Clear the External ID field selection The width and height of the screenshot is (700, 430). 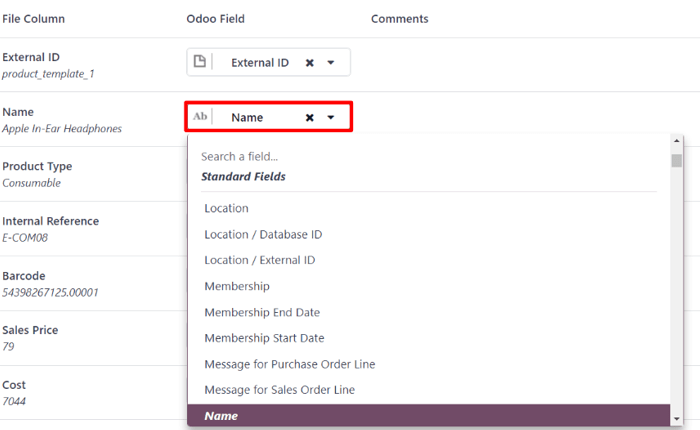pyautogui.click(x=310, y=63)
